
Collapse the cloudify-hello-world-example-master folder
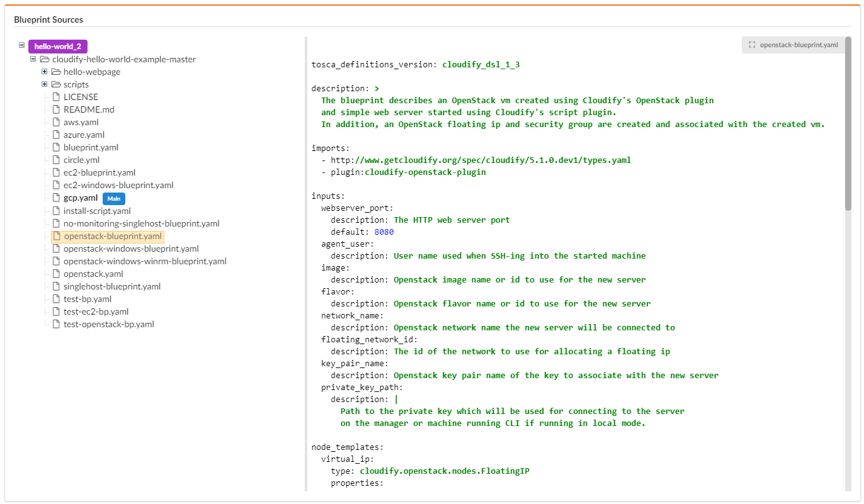(x=33, y=59)
